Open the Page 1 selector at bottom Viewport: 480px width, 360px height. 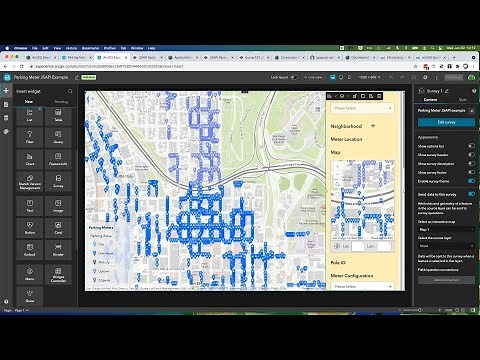(21, 310)
